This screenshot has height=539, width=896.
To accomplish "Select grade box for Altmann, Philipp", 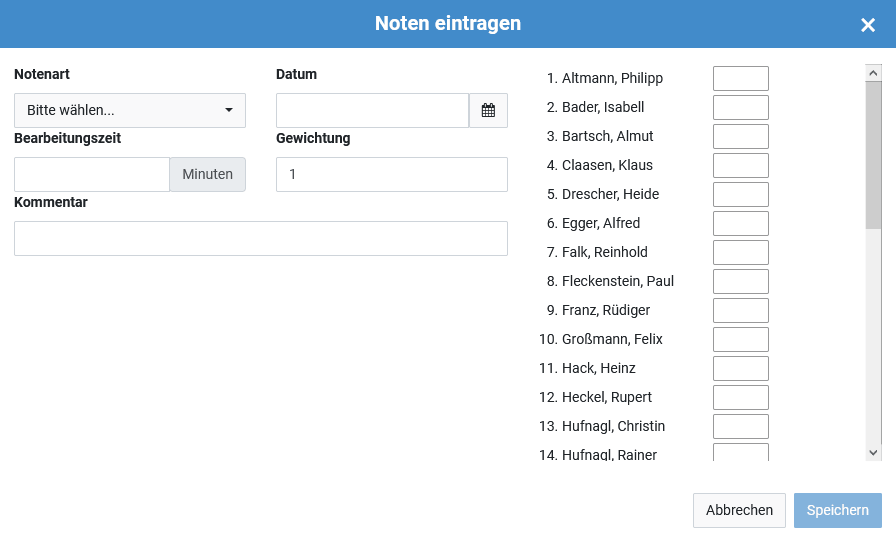I will [x=741, y=78].
